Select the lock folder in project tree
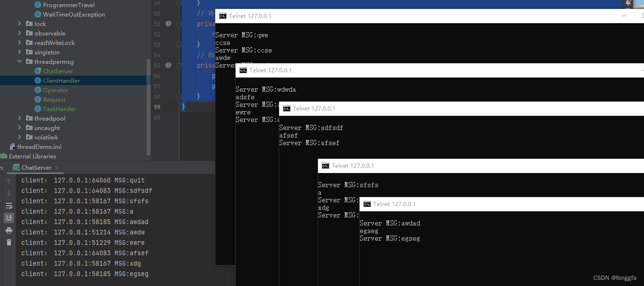The width and height of the screenshot is (644, 286). tap(40, 24)
